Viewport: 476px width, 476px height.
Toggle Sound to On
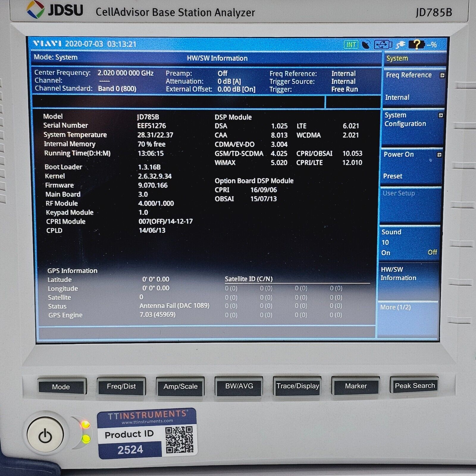(386, 253)
